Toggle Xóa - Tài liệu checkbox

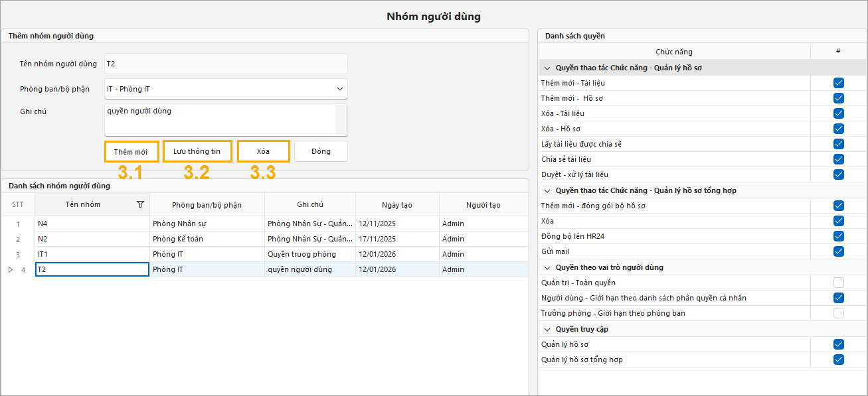click(x=839, y=113)
